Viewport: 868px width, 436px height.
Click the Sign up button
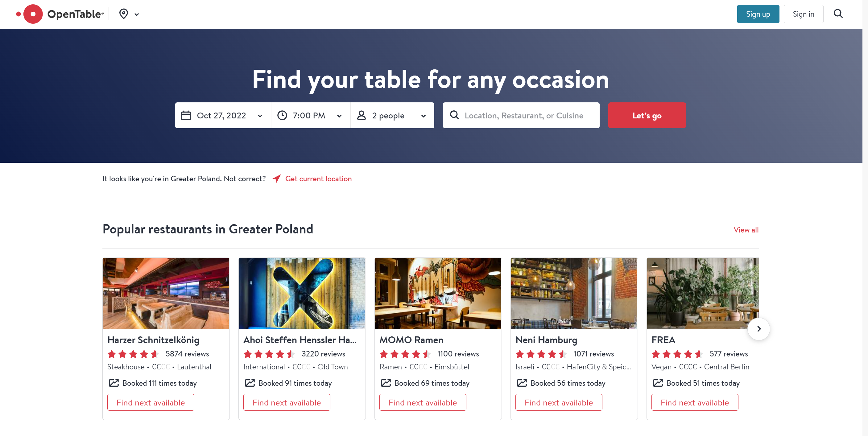coord(758,14)
